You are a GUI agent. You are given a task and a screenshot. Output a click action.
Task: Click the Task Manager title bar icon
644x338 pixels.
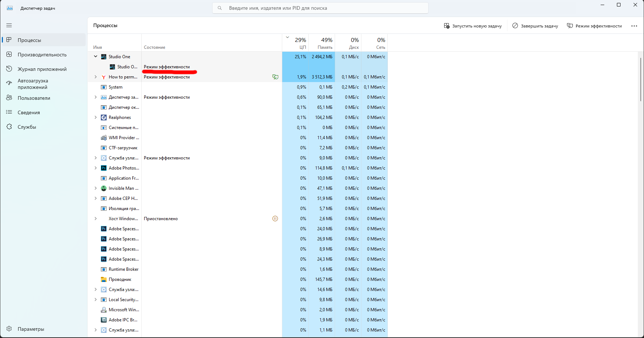point(10,8)
